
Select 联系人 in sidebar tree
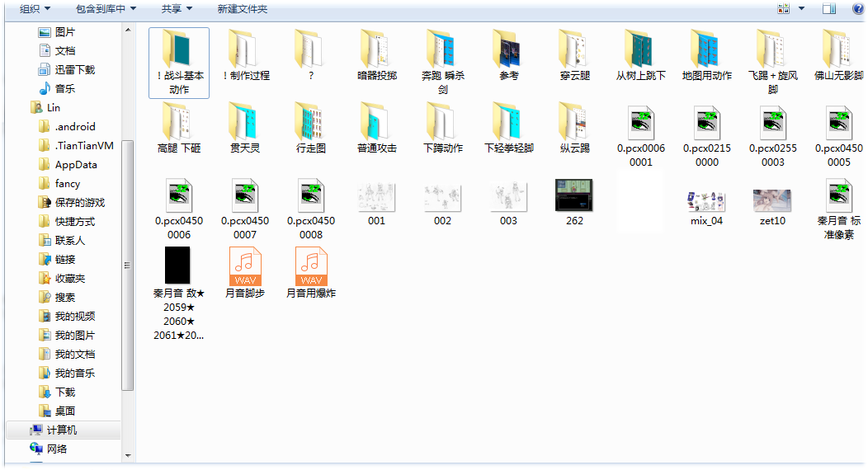click(62, 241)
